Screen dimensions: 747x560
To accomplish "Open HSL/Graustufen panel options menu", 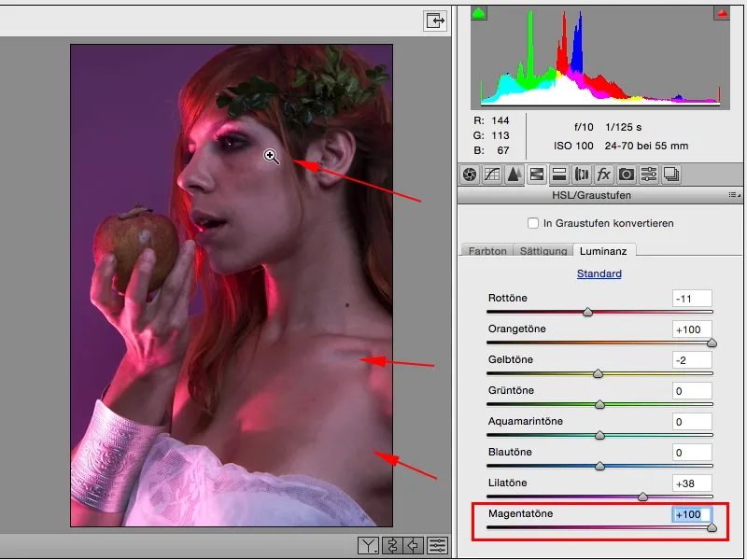I will click(734, 195).
